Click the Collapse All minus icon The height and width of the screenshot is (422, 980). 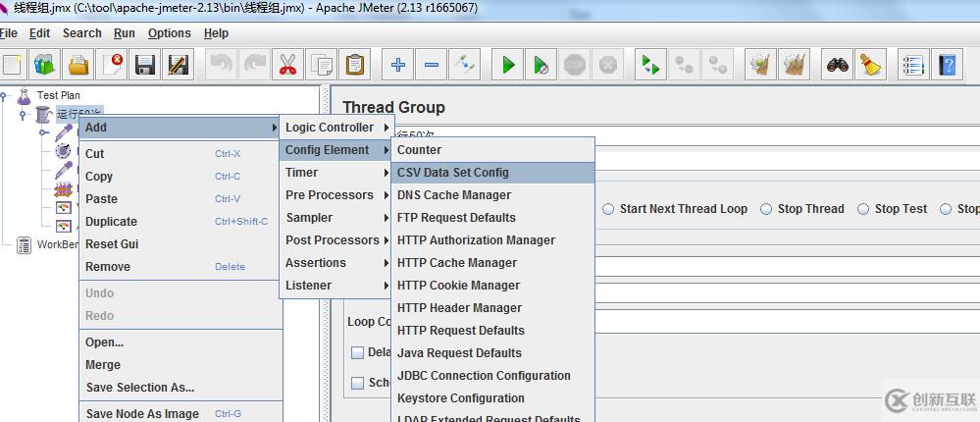[432, 65]
